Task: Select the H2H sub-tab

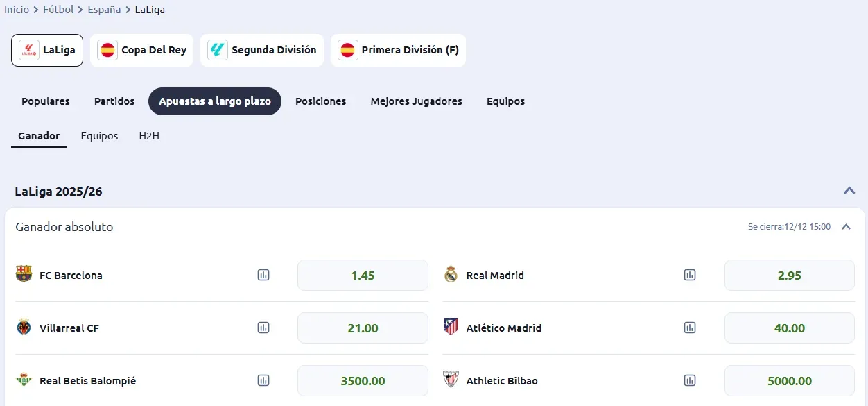Action: 149,136
